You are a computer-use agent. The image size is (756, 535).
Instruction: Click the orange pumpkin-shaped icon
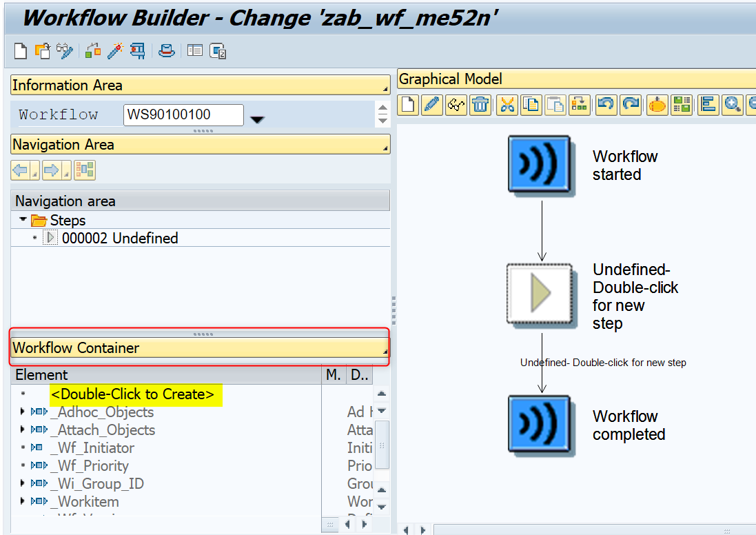pyautogui.click(x=657, y=104)
